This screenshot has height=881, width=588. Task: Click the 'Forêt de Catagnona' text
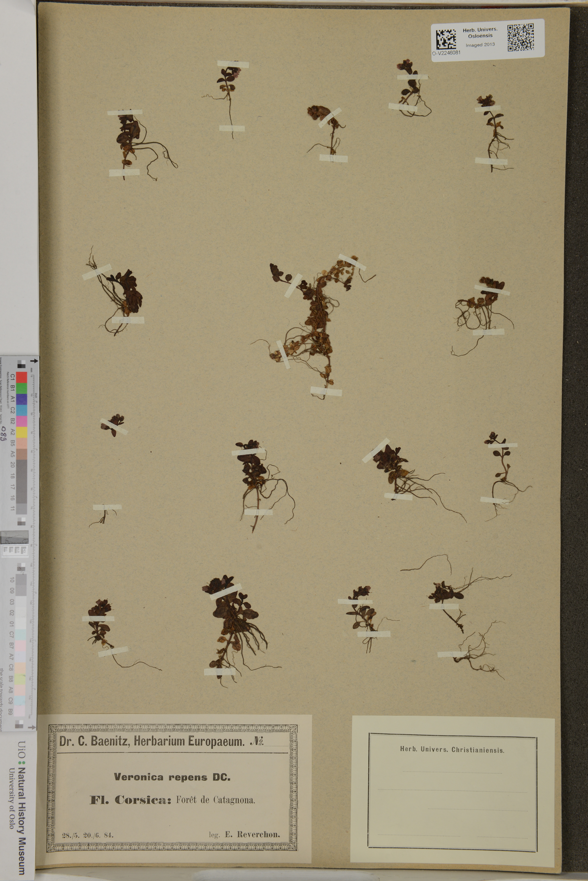(x=215, y=800)
